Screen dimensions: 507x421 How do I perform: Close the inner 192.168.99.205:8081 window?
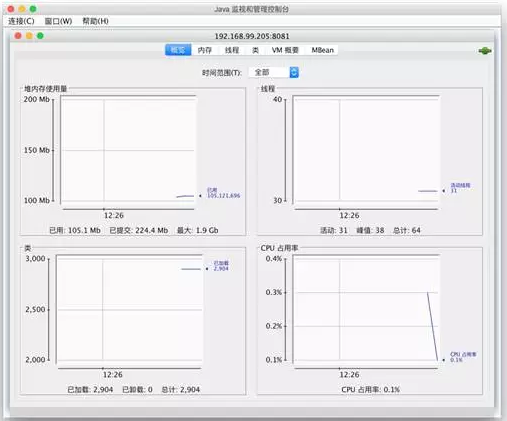pyautogui.click(x=18, y=36)
